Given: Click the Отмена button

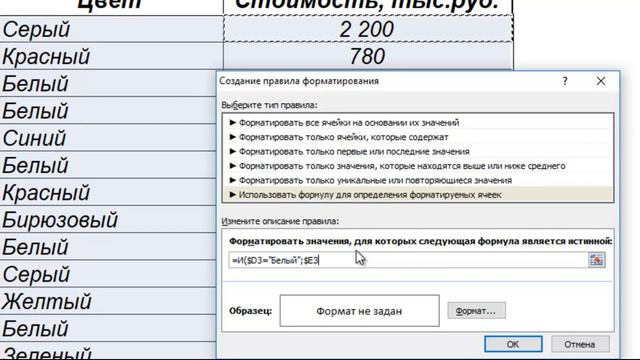Looking at the screenshot, I should pos(580,344).
